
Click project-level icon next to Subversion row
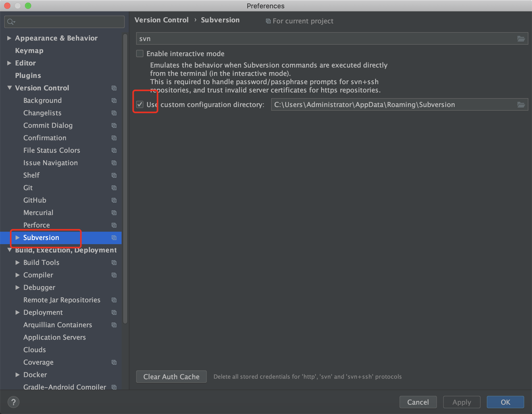[x=114, y=237]
